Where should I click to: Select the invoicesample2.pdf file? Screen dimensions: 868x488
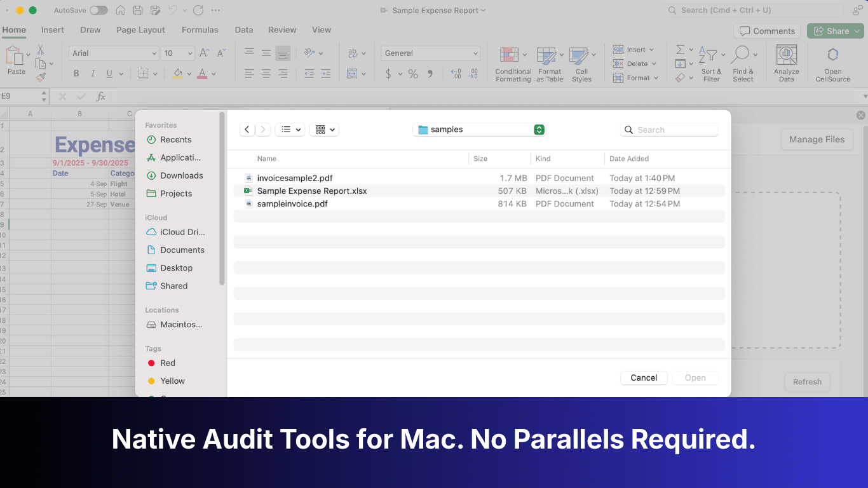(x=294, y=178)
